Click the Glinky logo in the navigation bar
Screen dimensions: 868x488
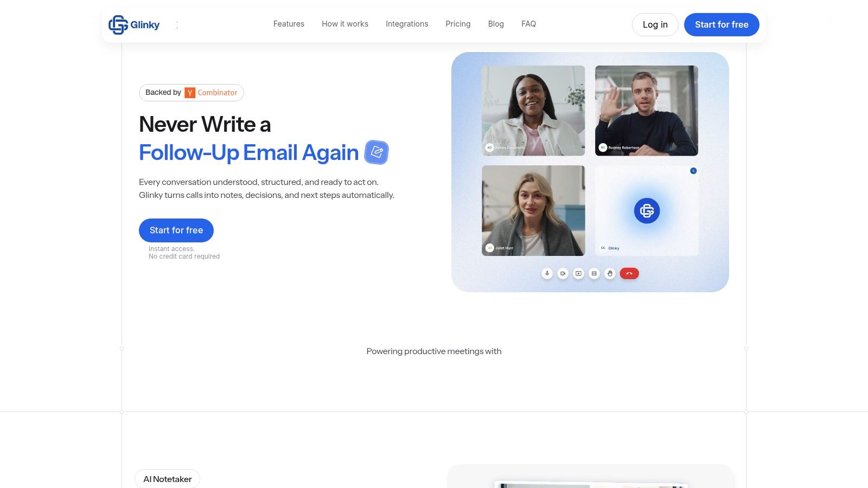134,24
